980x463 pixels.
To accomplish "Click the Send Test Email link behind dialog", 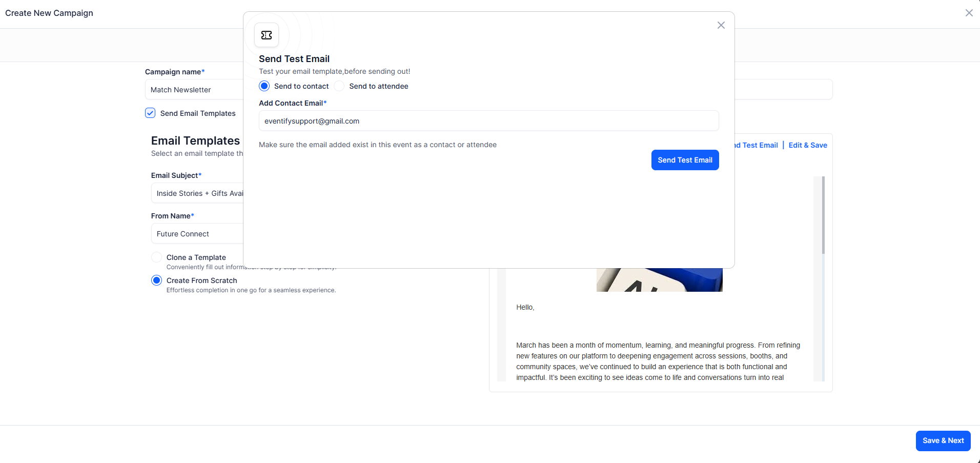I will 757,145.
